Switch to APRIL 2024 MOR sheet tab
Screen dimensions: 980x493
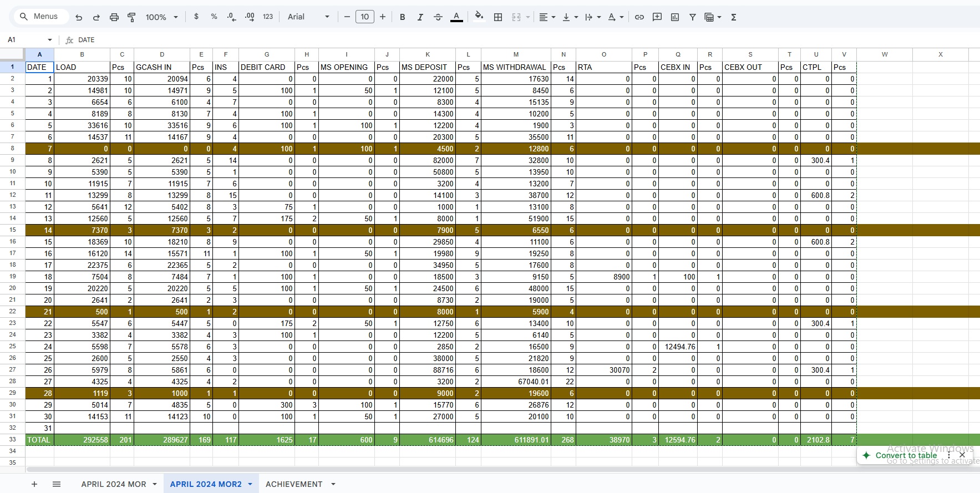[114, 484]
